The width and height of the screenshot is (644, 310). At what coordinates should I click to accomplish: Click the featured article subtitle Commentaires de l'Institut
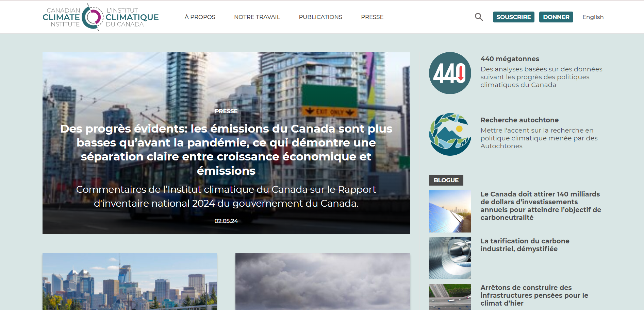pyautogui.click(x=226, y=196)
